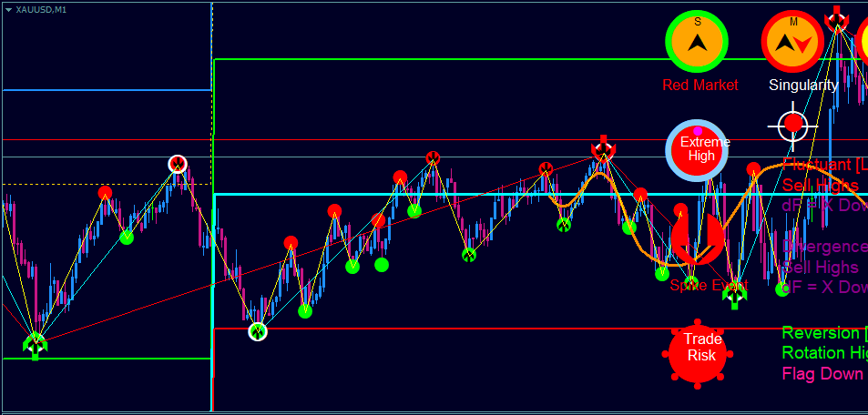This screenshot has width=868, height=415.
Task: Click the Trade Risk red gear badge
Action: tap(697, 354)
